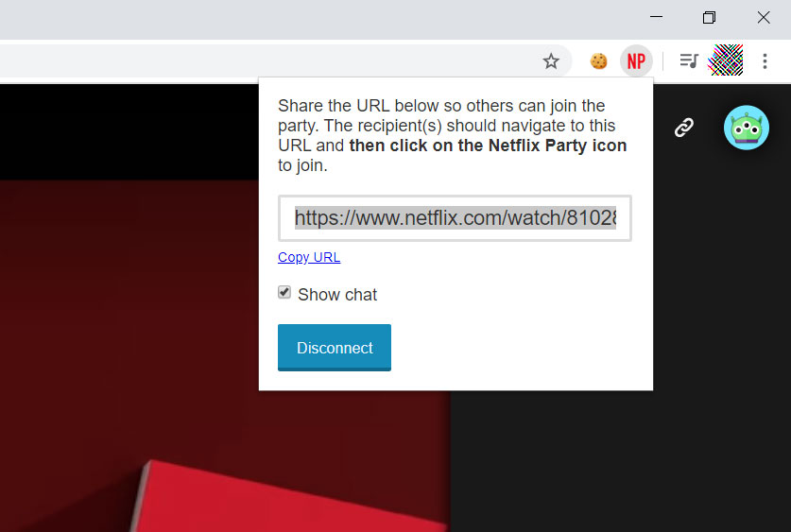This screenshot has width=791, height=532.
Task: Click the 'Show chat' label text
Action: [x=337, y=295]
